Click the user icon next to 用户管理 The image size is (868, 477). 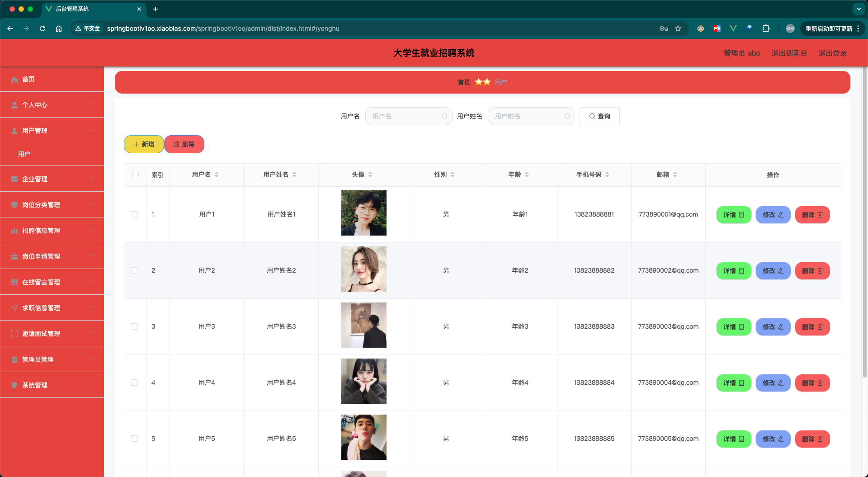coord(14,131)
